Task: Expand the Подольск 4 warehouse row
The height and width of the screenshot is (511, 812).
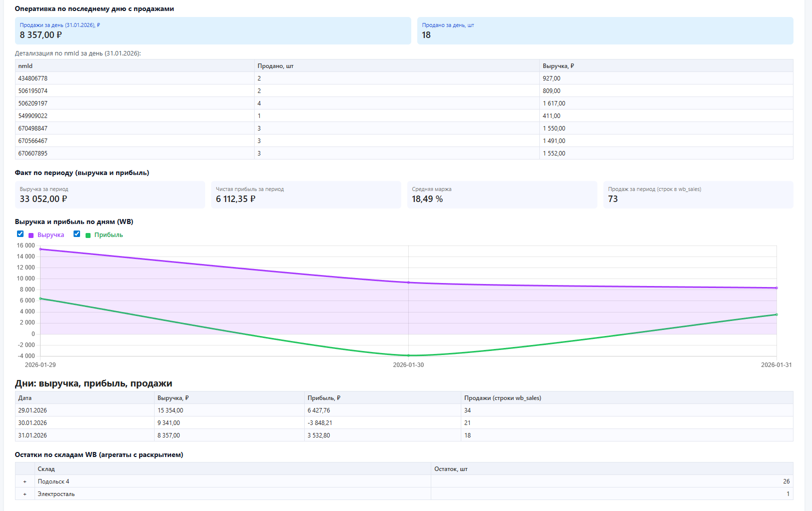Action: 25,481
